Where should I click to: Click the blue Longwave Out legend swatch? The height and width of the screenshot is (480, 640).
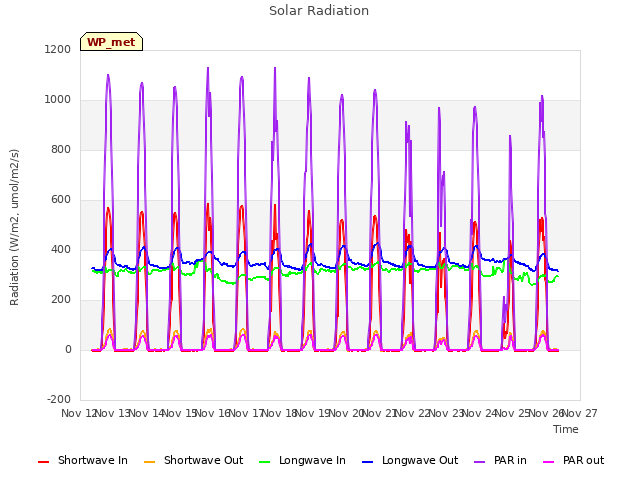click(x=368, y=462)
